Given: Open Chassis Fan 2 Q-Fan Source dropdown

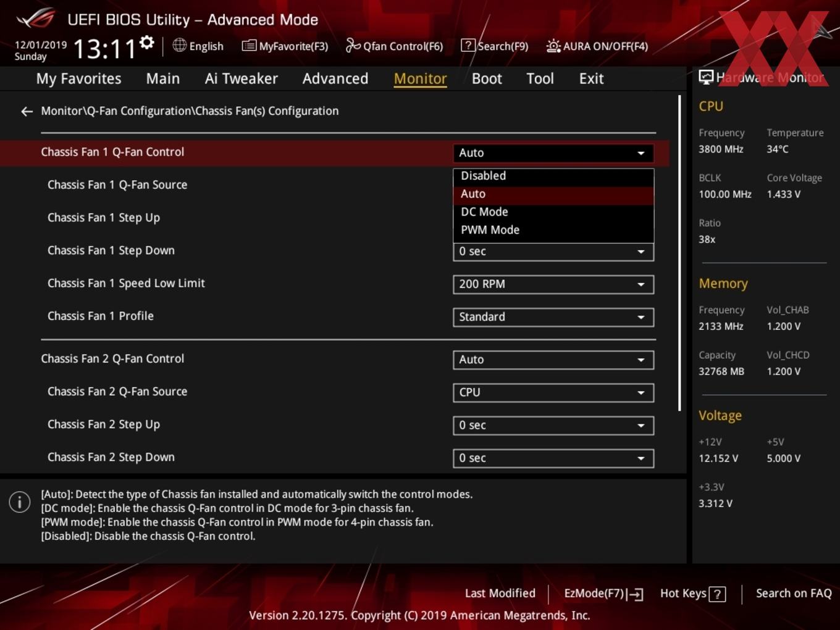Looking at the screenshot, I should [x=553, y=392].
